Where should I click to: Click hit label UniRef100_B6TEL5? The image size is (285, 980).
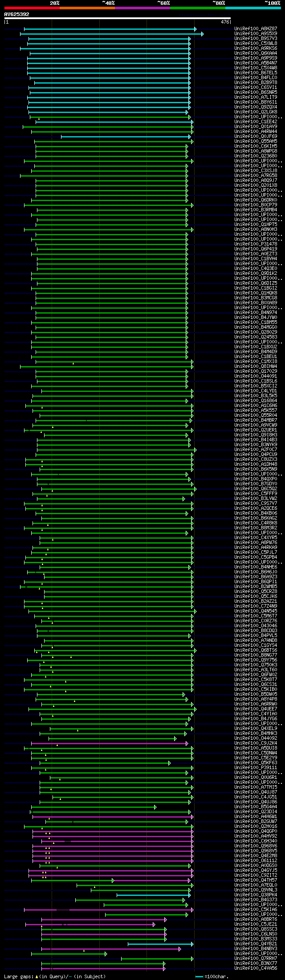point(256,73)
